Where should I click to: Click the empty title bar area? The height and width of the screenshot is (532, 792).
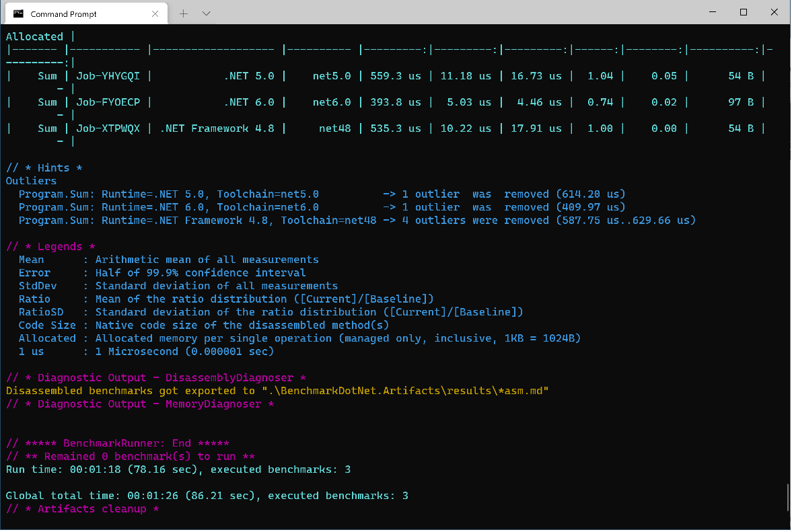(x=458, y=12)
